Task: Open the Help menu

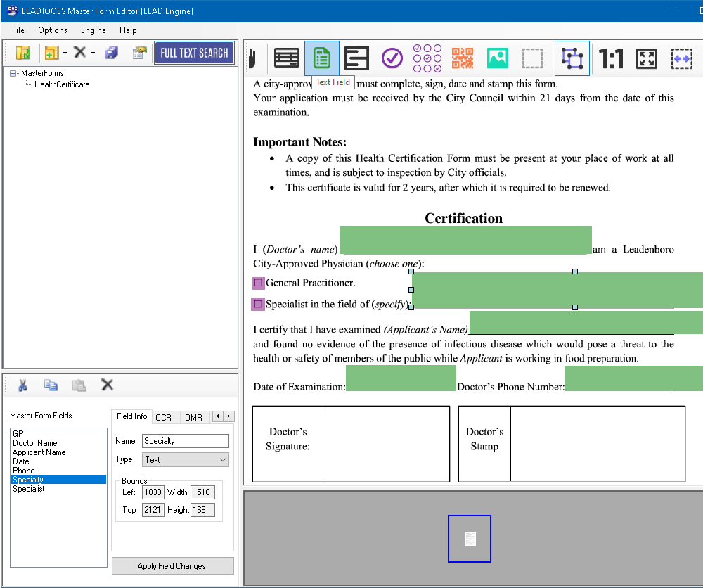Action: (128, 30)
